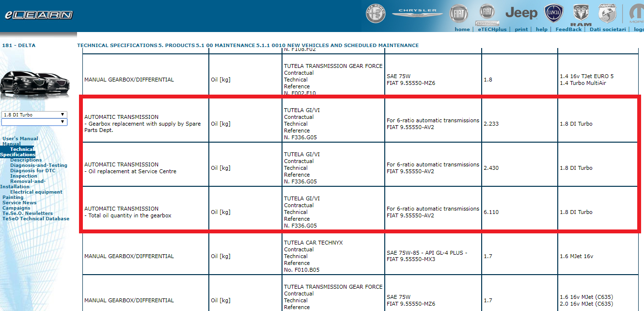
Task: Open Removal-and-Installation section
Action: point(23,184)
